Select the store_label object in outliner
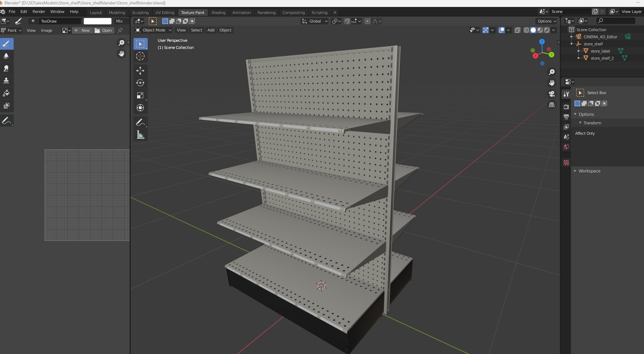The image size is (644, 354). pos(600,51)
